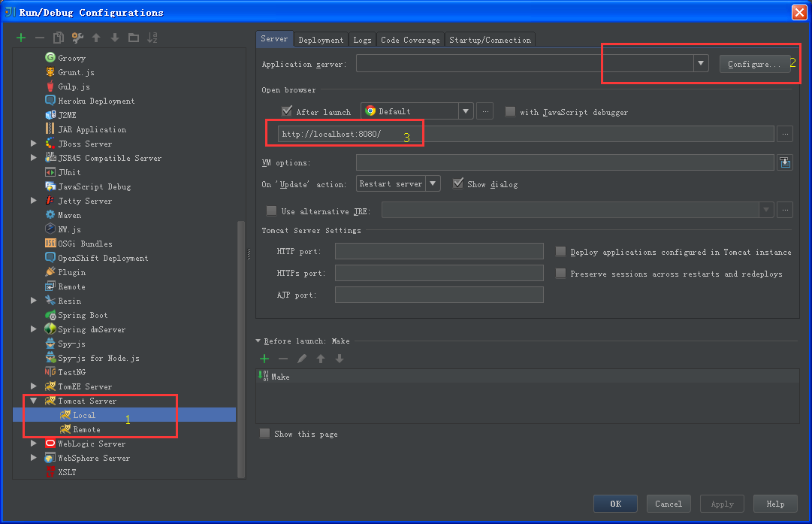Image resolution: width=812 pixels, height=524 pixels.
Task: Click the Help button
Action: tap(775, 503)
